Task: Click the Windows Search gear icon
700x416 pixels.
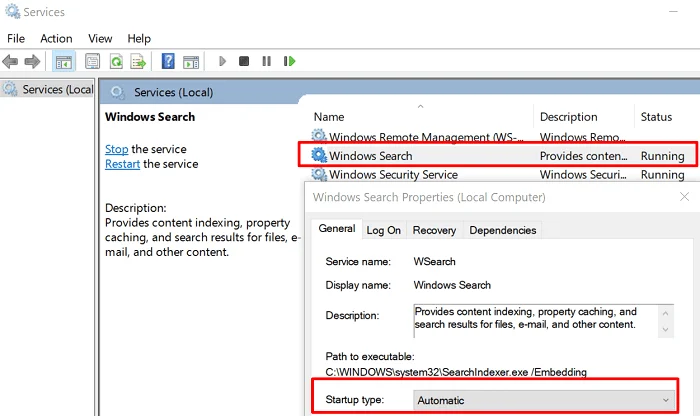Action: click(x=319, y=155)
